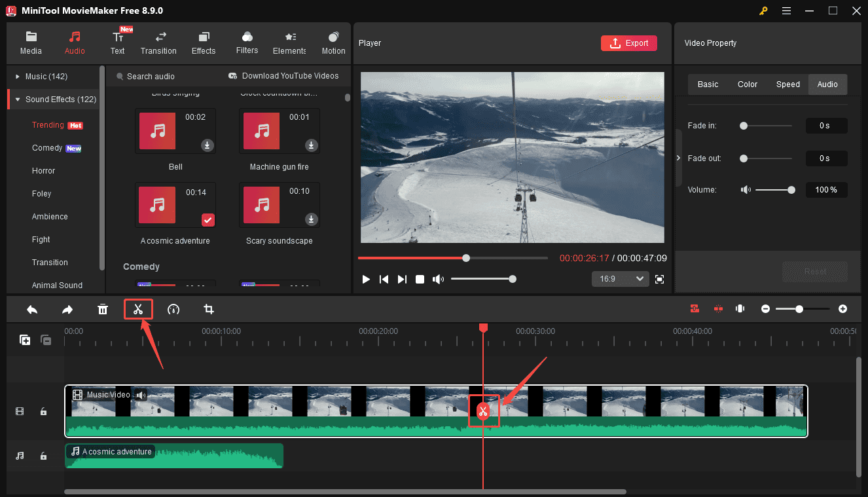Collapse the Video Property panel arrow

tap(678, 158)
